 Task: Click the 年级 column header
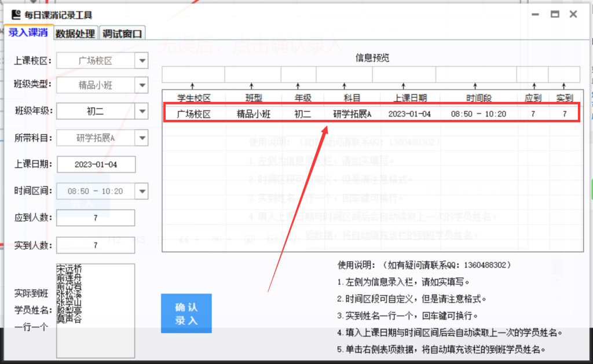click(303, 98)
